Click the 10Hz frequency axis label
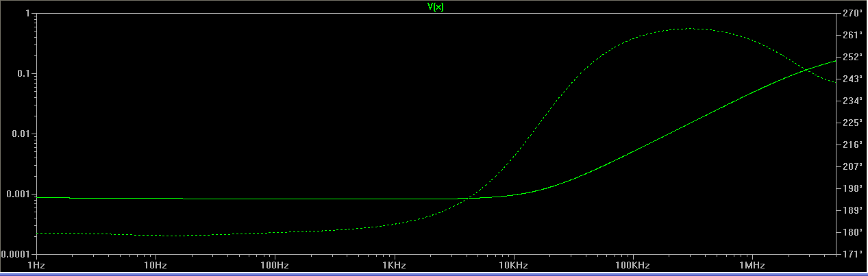 [x=156, y=264]
